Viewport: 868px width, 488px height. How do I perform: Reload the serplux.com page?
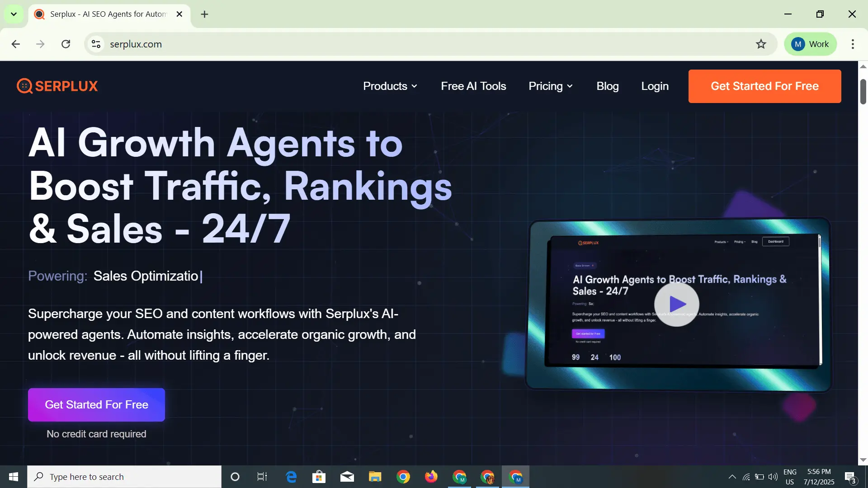tap(66, 44)
